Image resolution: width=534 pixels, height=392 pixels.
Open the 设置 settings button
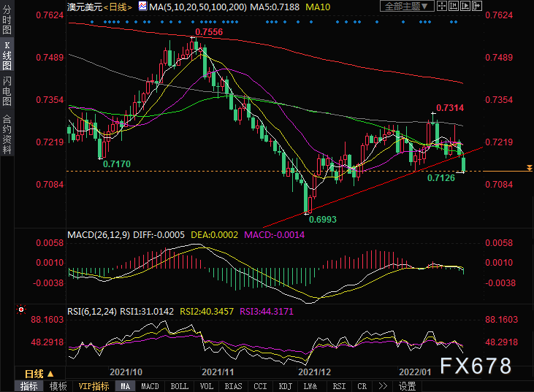[x=408, y=386]
